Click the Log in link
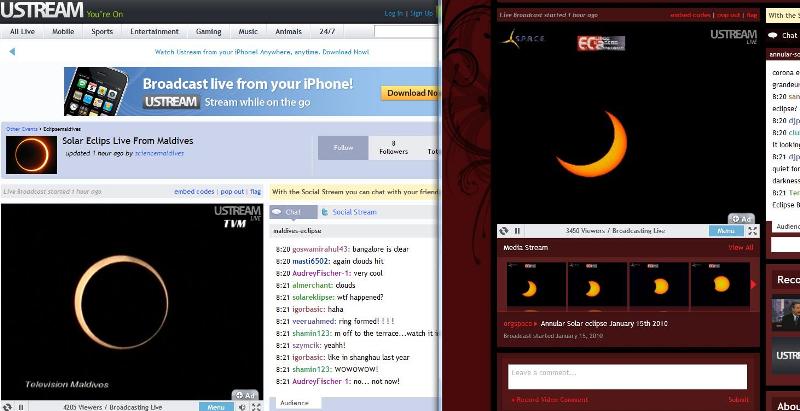Screen dimensions: 800x411 coord(393,13)
